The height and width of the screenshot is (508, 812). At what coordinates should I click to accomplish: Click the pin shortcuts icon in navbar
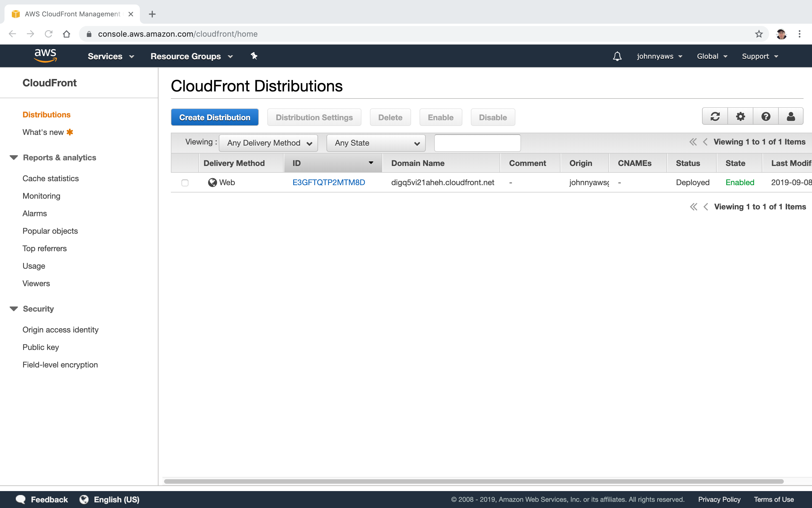pyautogui.click(x=254, y=56)
